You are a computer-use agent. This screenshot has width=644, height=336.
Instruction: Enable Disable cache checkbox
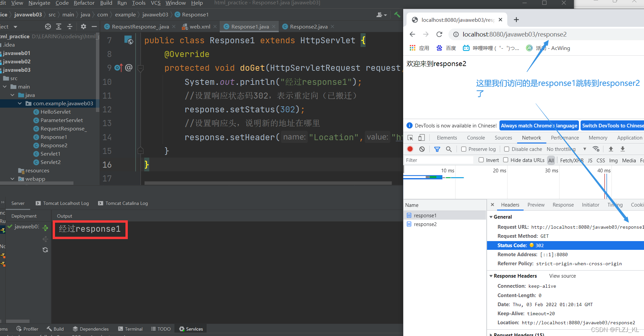[507, 149]
